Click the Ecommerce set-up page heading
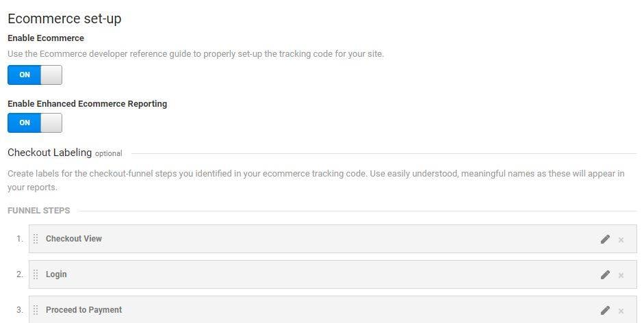The height and width of the screenshot is (323, 644). (64, 19)
